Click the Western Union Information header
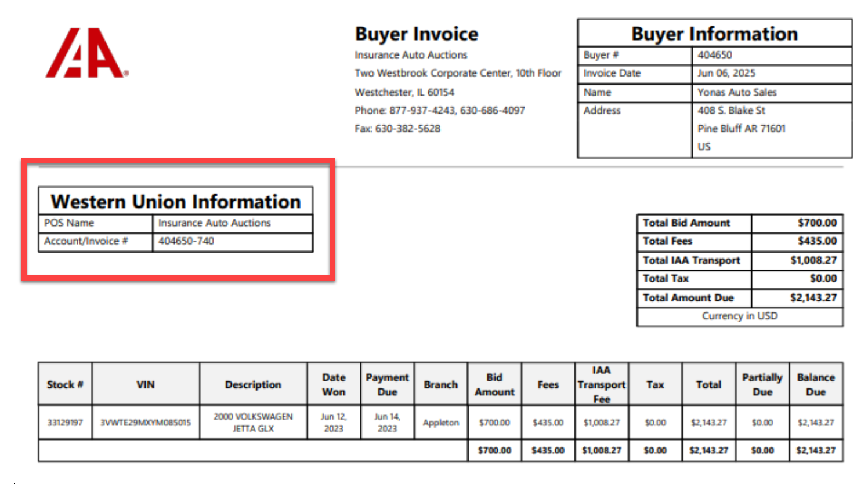Image resolution: width=868 pixels, height=484 pixels. (176, 201)
